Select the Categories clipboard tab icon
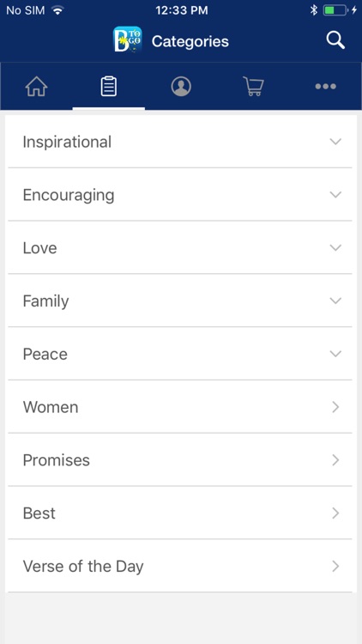The image size is (362, 644). point(109,87)
